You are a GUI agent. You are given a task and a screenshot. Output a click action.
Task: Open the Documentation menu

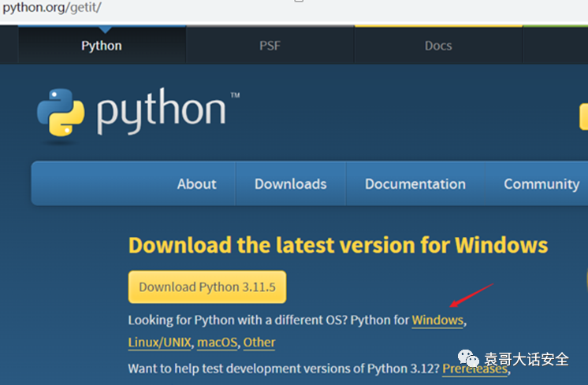[x=415, y=184]
